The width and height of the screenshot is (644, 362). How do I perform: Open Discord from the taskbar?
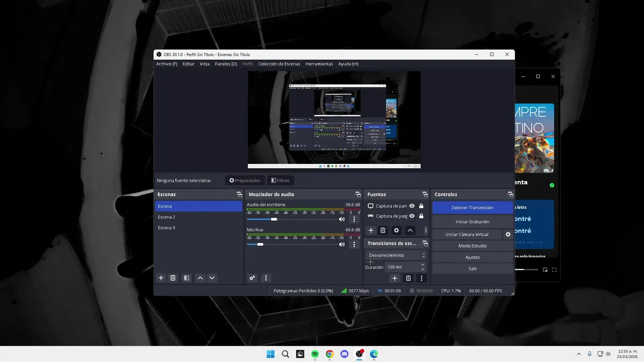344,354
